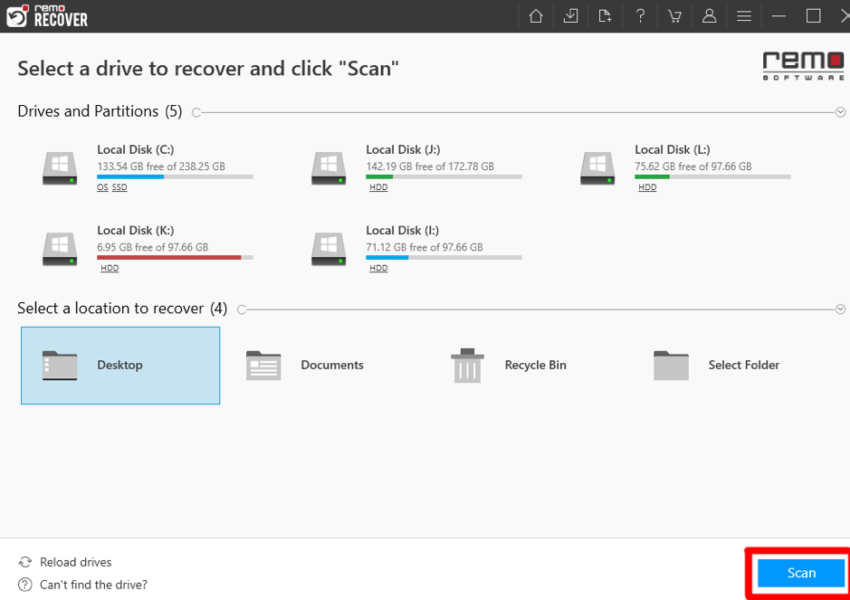850x600 pixels.
Task: Click the HDD label under Local Disk (K:)
Action: coord(109,268)
